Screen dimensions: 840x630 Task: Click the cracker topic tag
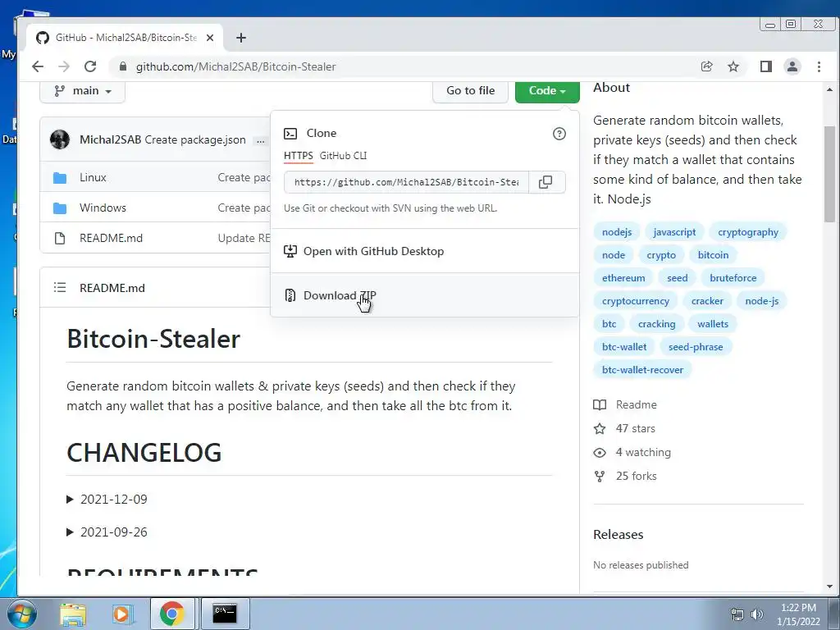click(x=707, y=301)
